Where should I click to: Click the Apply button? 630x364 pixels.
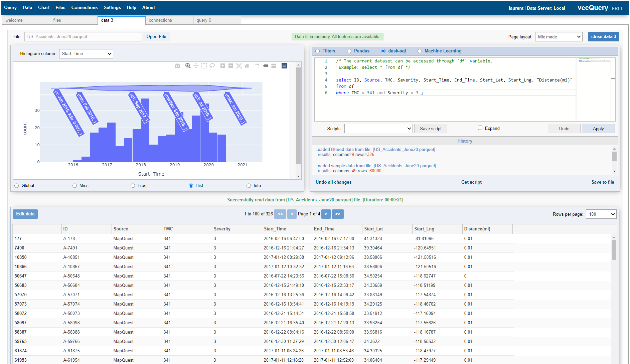(598, 129)
